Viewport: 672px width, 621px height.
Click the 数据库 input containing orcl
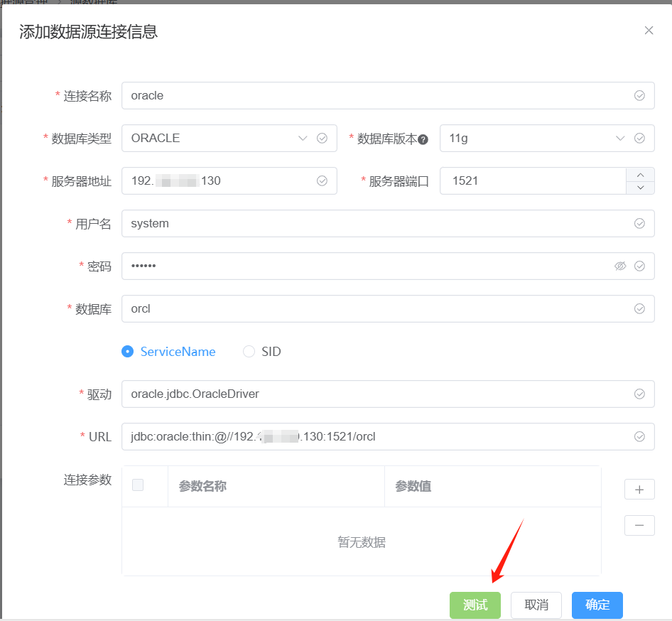point(388,308)
